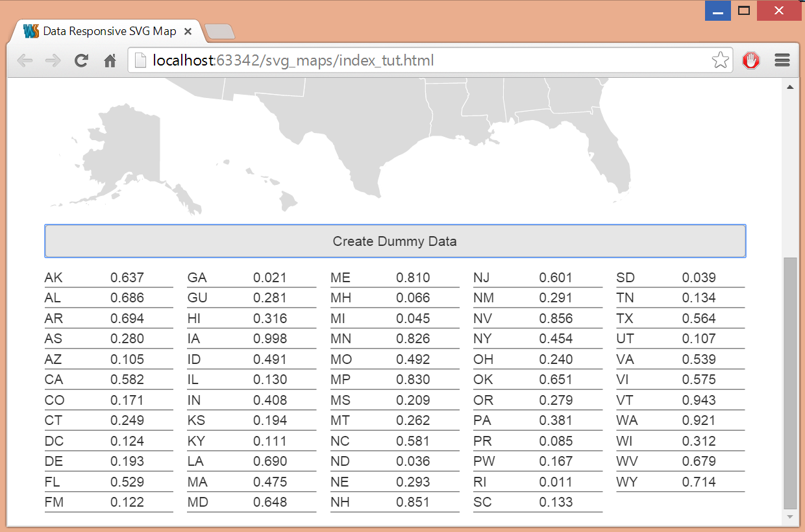The image size is (805, 532).
Task: Select value 0.998 in IA row
Action: tap(270, 339)
